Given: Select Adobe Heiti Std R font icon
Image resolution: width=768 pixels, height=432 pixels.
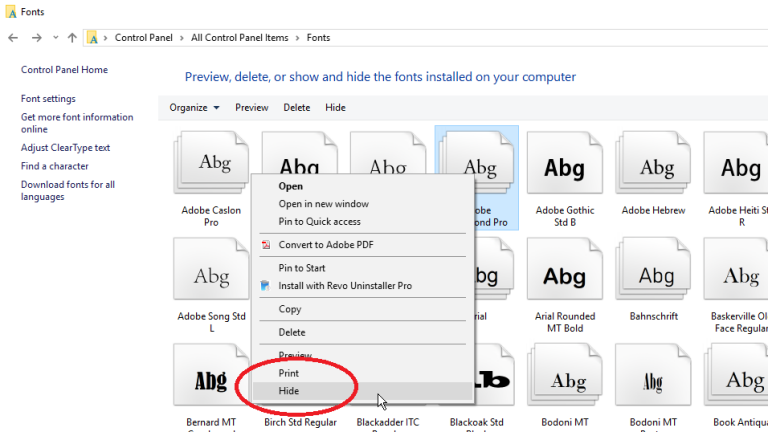Looking at the screenshot, I should pyautogui.click(x=736, y=163).
